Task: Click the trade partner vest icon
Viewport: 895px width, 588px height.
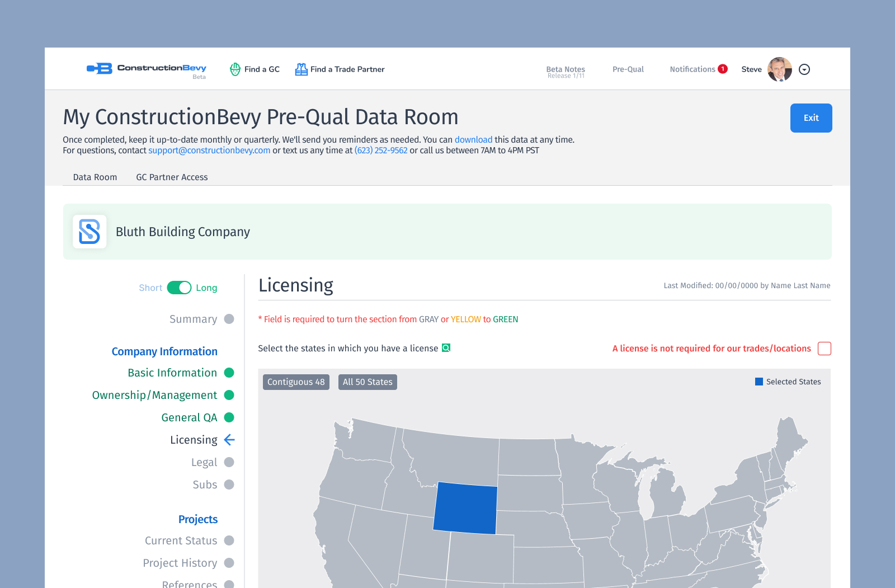Action: click(x=302, y=69)
